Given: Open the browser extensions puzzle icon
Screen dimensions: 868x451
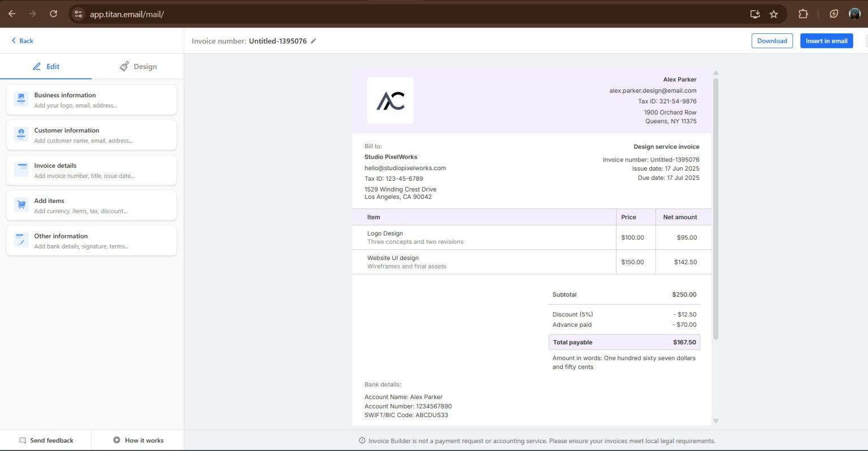Looking at the screenshot, I should (803, 14).
